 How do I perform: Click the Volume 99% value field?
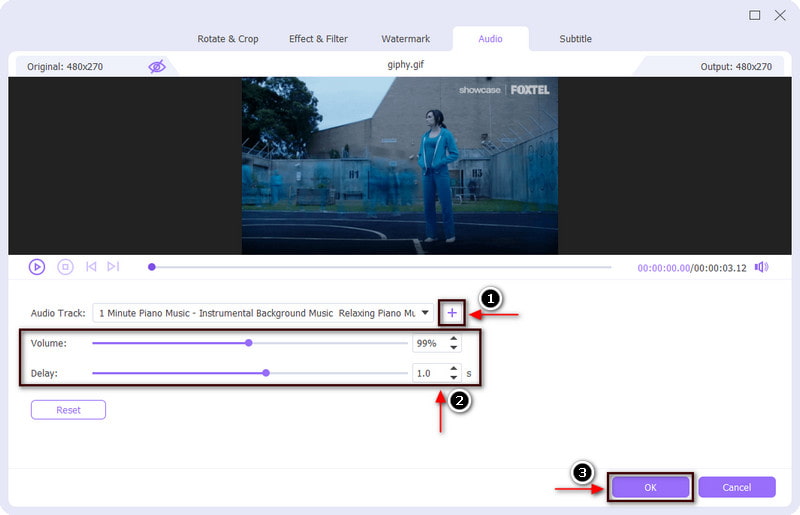click(x=430, y=344)
